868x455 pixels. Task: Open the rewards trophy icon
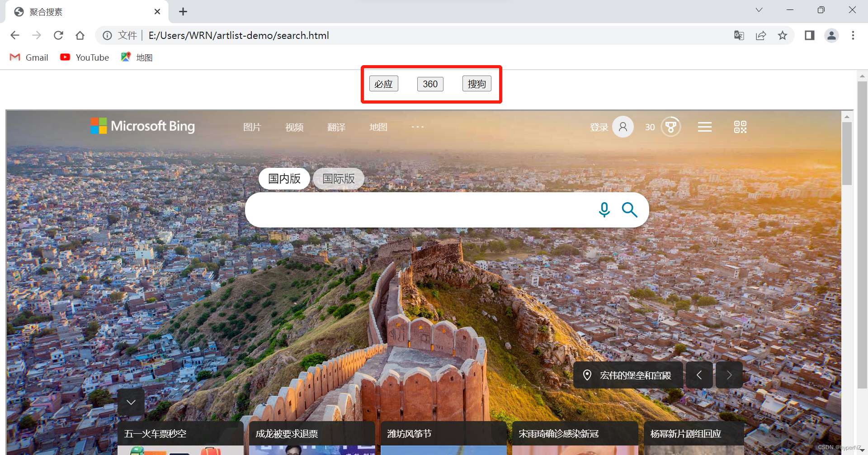(671, 127)
